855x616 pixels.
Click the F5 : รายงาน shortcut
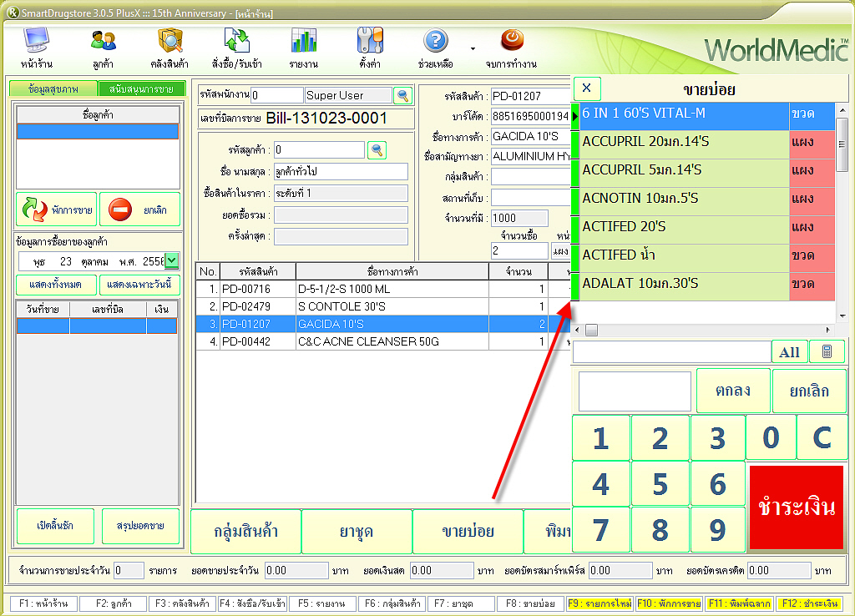tap(321, 603)
